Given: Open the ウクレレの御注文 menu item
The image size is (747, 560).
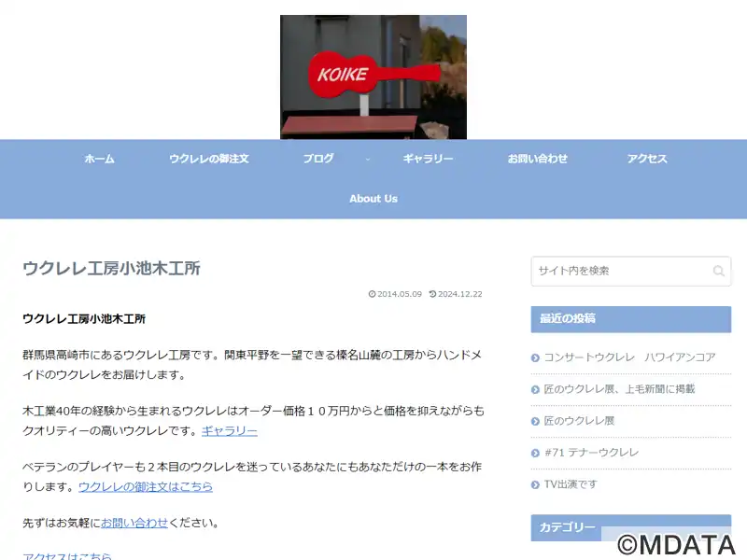Looking at the screenshot, I should click(209, 159).
